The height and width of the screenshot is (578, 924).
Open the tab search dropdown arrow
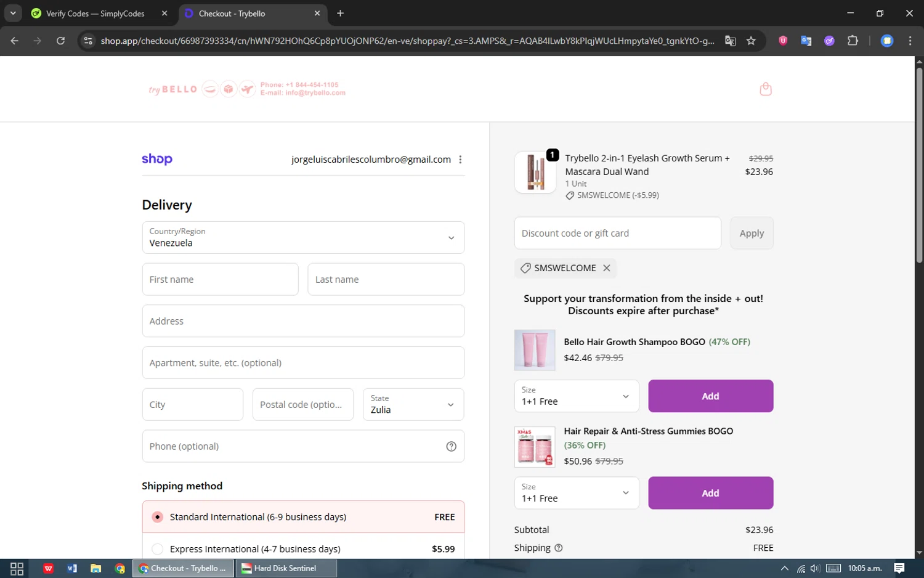click(13, 13)
